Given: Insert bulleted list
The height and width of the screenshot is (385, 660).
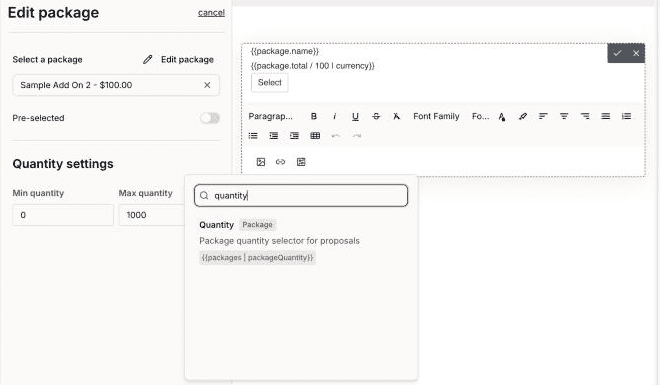Looking at the screenshot, I should click(253, 135).
